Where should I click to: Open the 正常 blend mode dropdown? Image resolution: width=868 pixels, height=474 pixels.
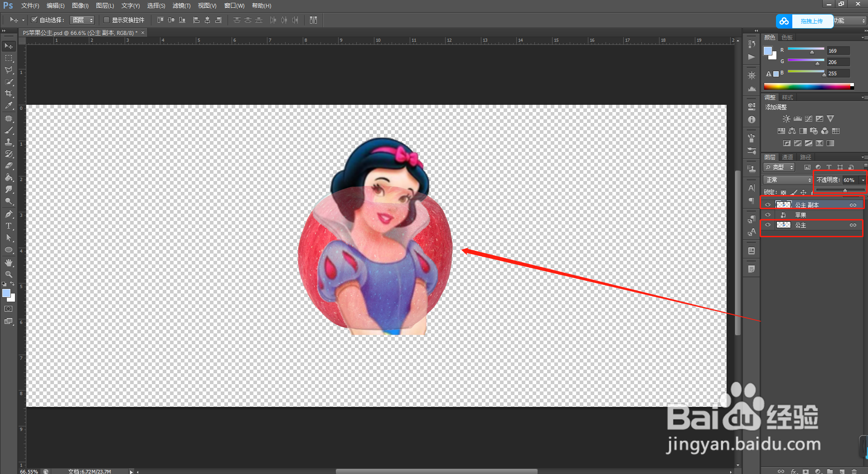[787, 180]
